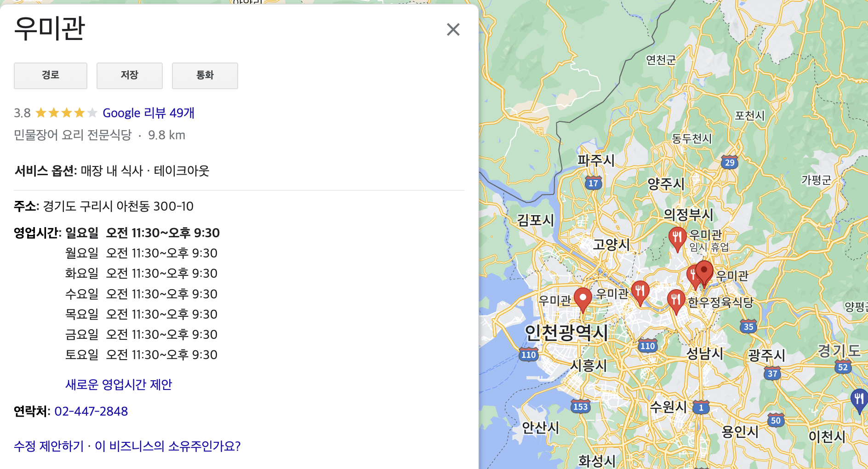Screen dimensions: 868x469
Task: Click the 통화 call button
Action: pos(205,75)
